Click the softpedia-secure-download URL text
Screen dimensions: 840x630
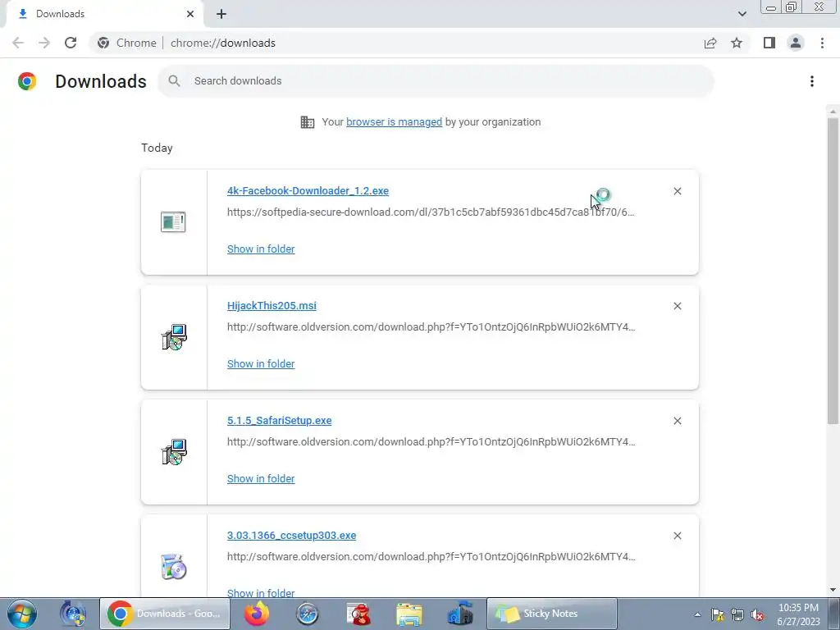pyautogui.click(x=431, y=212)
